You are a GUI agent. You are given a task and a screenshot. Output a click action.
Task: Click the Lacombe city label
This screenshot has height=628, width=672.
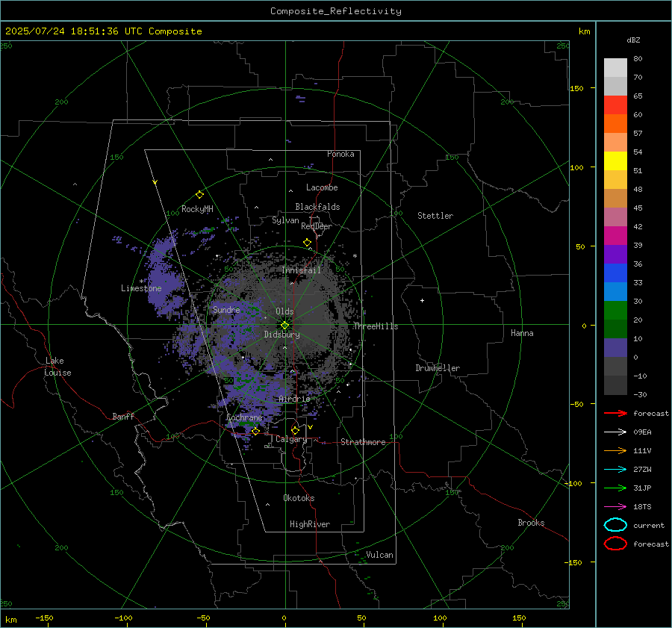[322, 187]
